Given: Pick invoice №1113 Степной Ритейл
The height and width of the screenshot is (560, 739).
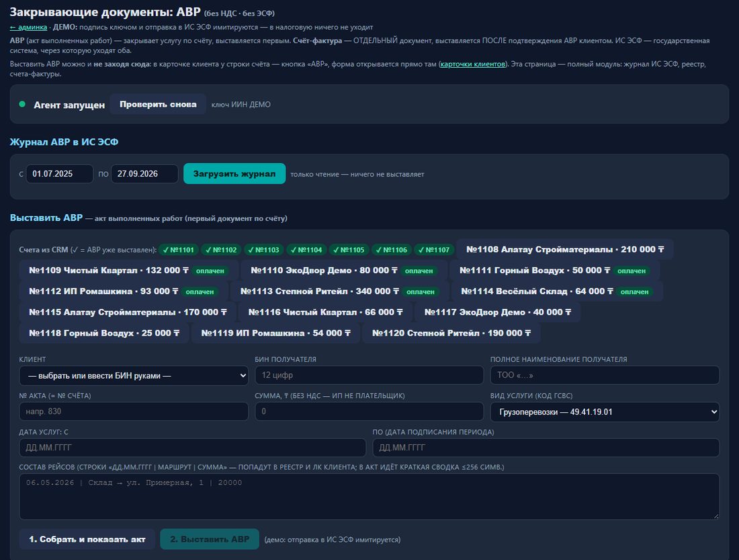Looking at the screenshot, I should 339,291.
